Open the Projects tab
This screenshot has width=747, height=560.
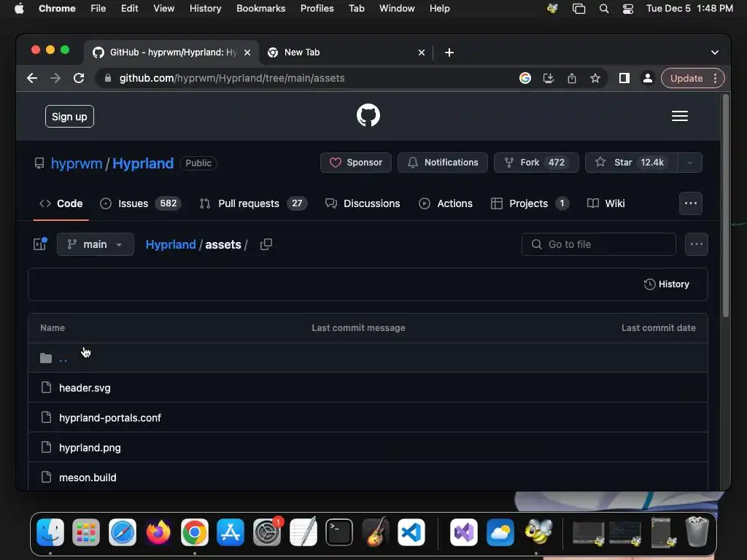[530, 203]
